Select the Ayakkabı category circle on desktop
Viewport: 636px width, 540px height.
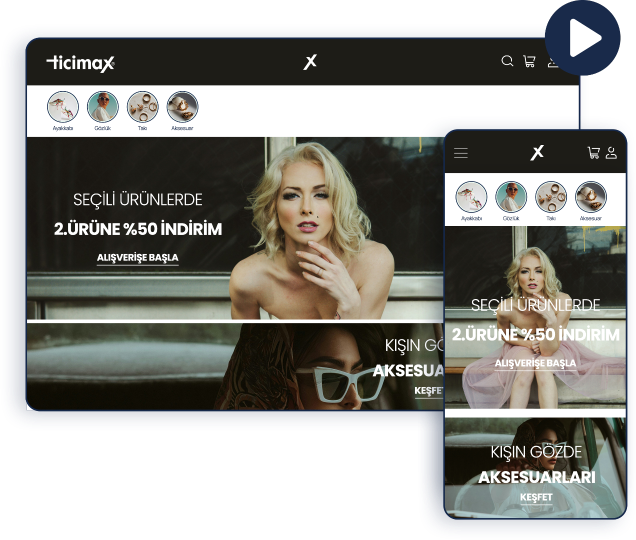[x=63, y=106]
